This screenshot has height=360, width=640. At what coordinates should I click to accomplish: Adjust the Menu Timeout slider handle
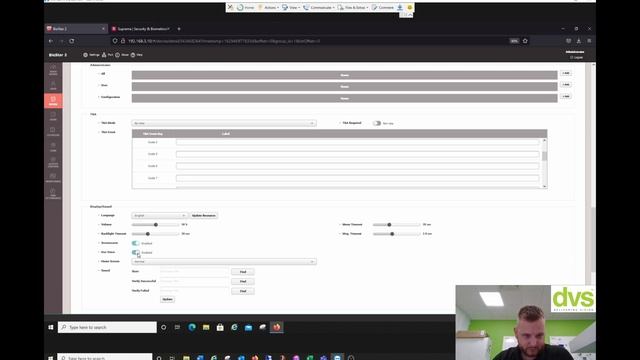click(x=389, y=225)
